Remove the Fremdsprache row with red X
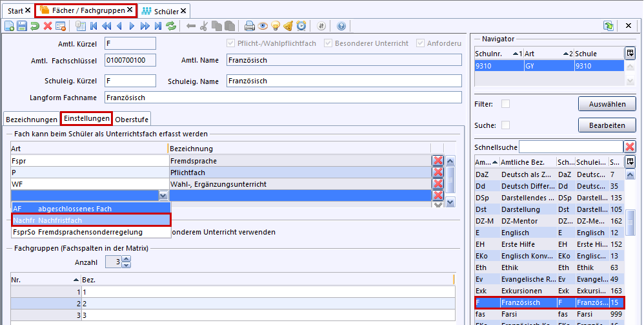The height and width of the screenshot is (325, 644). coord(438,160)
